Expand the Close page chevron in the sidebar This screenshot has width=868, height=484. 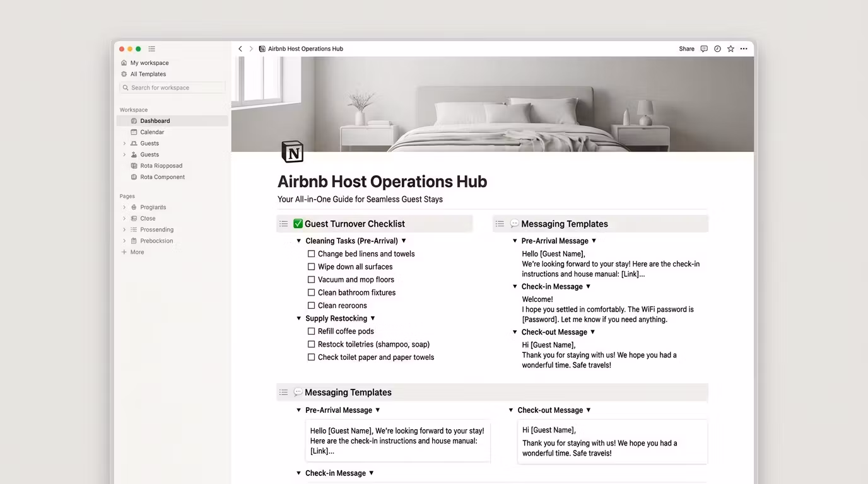pyautogui.click(x=124, y=219)
